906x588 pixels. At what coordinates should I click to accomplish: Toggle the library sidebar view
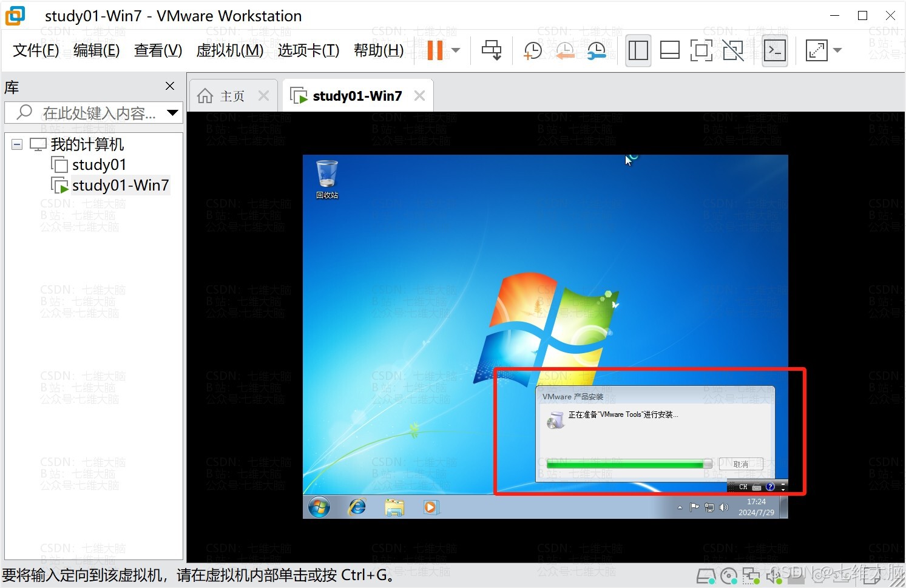[638, 50]
